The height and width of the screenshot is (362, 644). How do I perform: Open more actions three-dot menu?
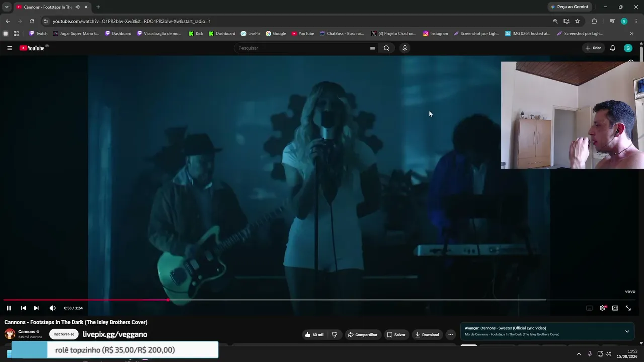point(451,335)
